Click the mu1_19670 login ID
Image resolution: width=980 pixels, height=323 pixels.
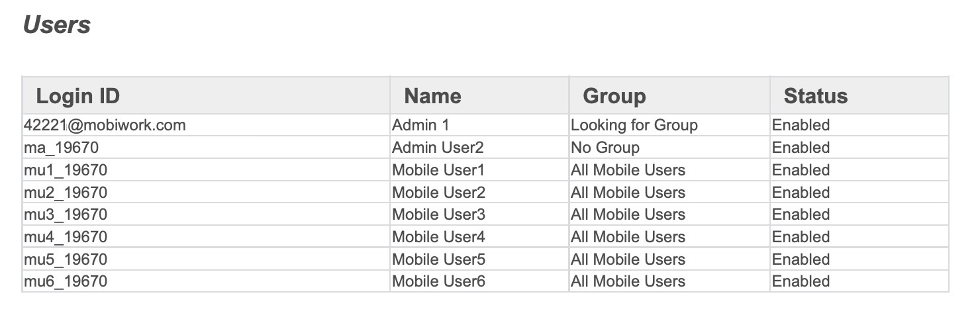66,170
